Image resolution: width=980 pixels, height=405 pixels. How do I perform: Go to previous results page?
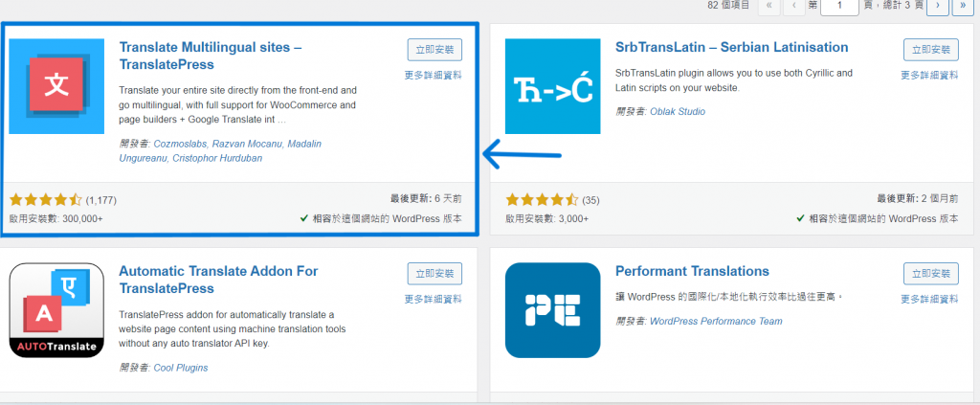[x=793, y=6]
